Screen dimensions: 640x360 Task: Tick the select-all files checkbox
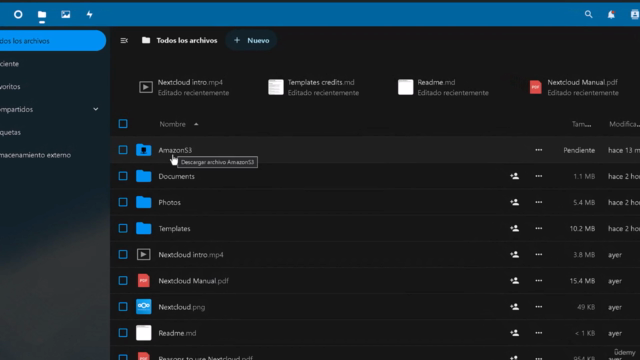coord(123,124)
